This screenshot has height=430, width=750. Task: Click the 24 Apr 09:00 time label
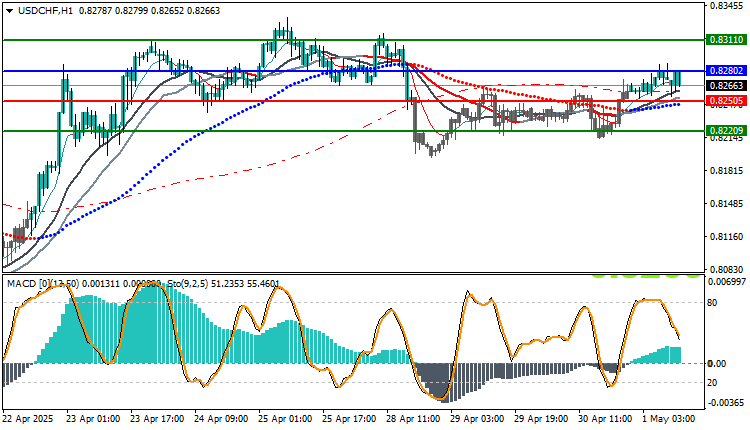pyautogui.click(x=221, y=419)
